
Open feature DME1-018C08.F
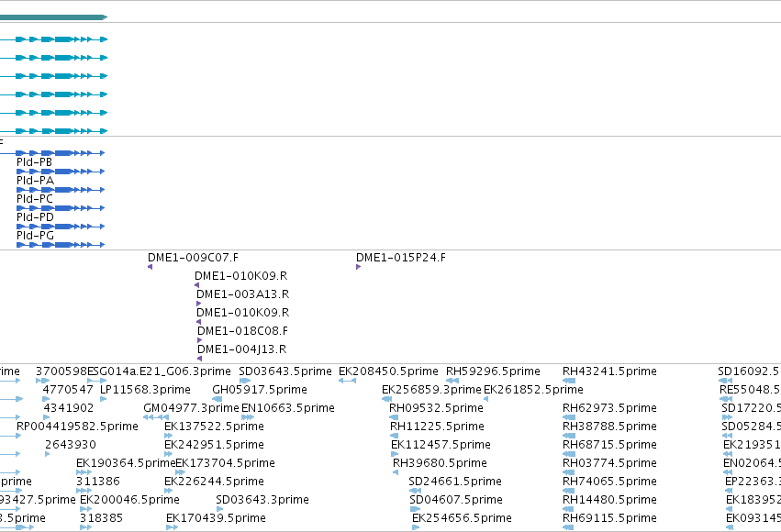(x=242, y=331)
